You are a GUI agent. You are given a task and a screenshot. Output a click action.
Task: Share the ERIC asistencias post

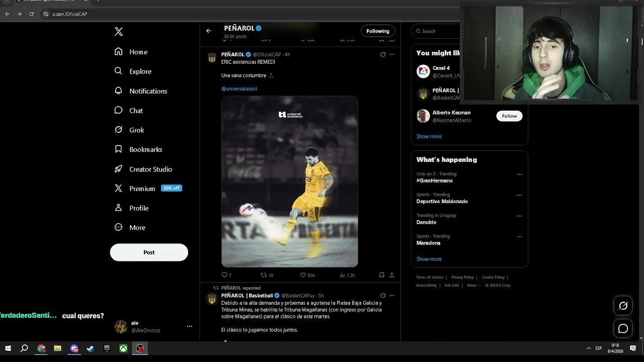point(392,275)
